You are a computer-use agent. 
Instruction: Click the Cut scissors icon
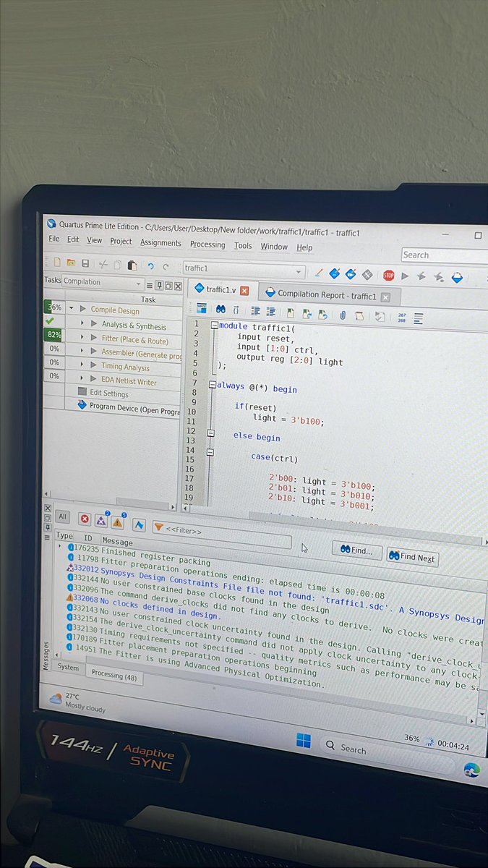(103, 265)
